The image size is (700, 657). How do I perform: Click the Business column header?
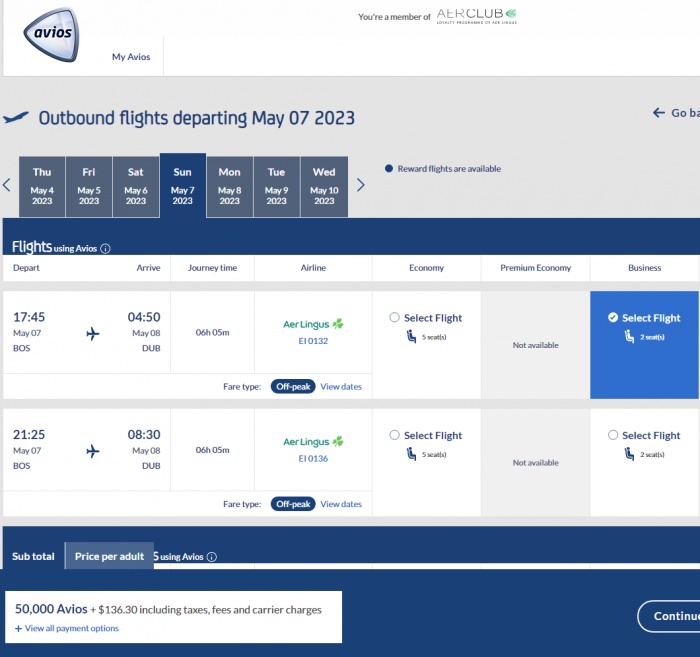tap(644, 268)
